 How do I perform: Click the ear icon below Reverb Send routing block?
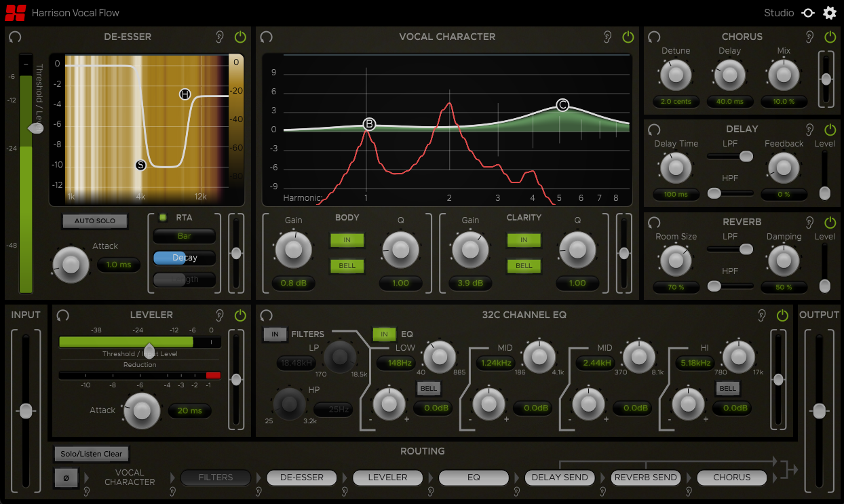coord(689,490)
